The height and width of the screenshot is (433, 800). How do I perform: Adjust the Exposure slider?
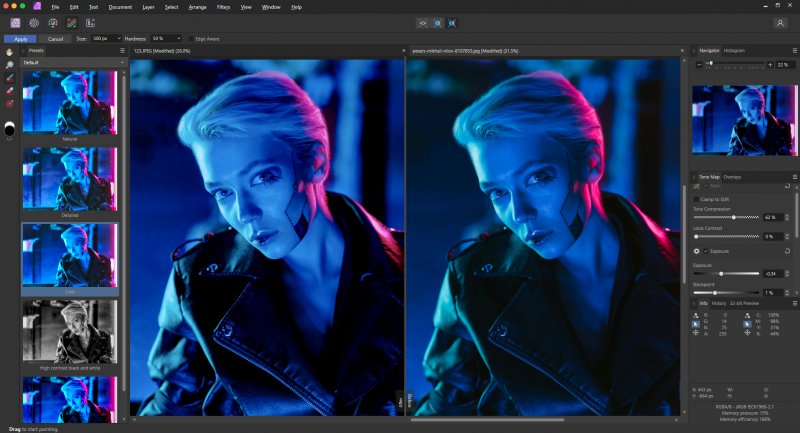727,273
